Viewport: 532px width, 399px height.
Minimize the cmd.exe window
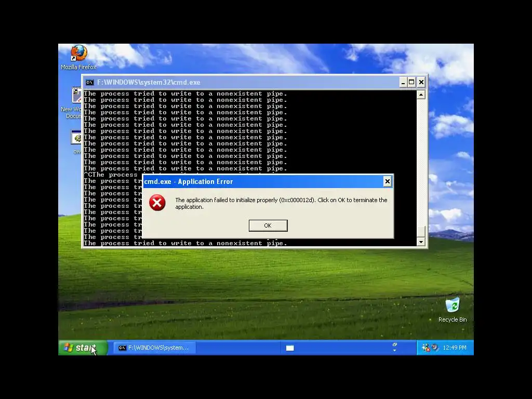pyautogui.click(x=403, y=83)
